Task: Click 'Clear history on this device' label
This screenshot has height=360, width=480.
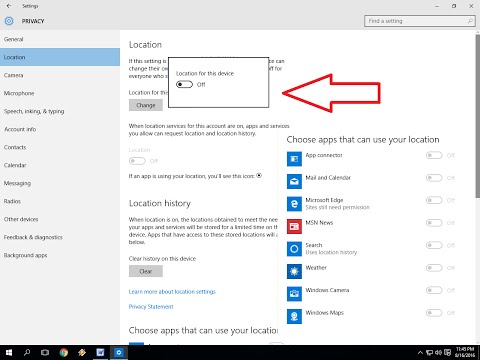Action: coord(162,259)
